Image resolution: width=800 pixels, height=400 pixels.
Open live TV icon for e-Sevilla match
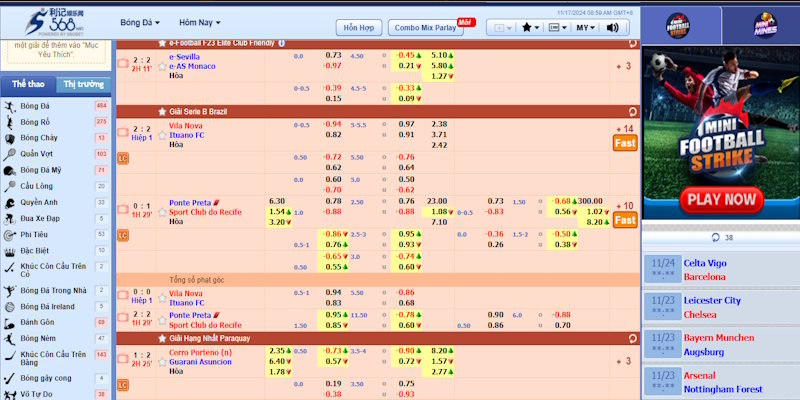(122, 63)
